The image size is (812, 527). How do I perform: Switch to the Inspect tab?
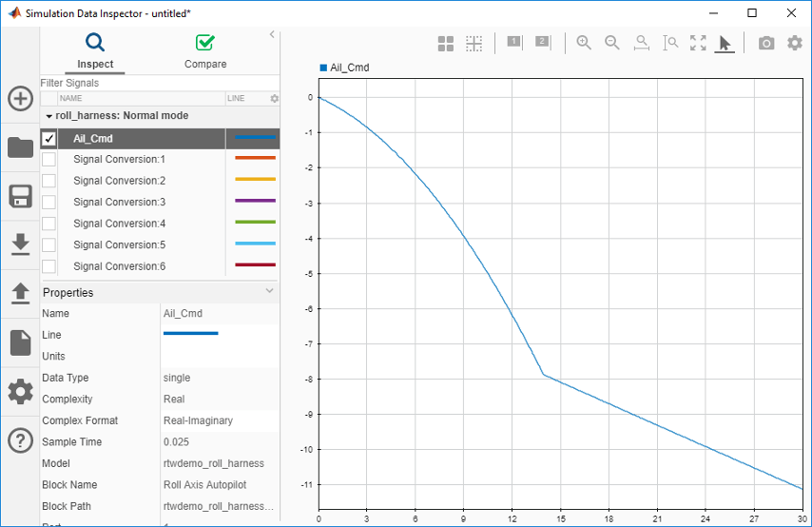pyautogui.click(x=95, y=50)
